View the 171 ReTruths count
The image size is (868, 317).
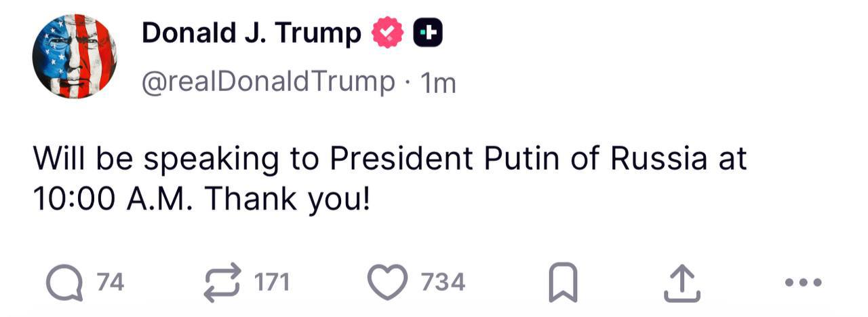point(272,282)
